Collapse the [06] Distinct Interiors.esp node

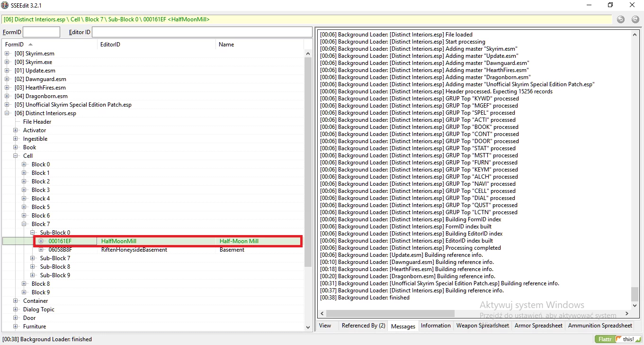tap(7, 113)
